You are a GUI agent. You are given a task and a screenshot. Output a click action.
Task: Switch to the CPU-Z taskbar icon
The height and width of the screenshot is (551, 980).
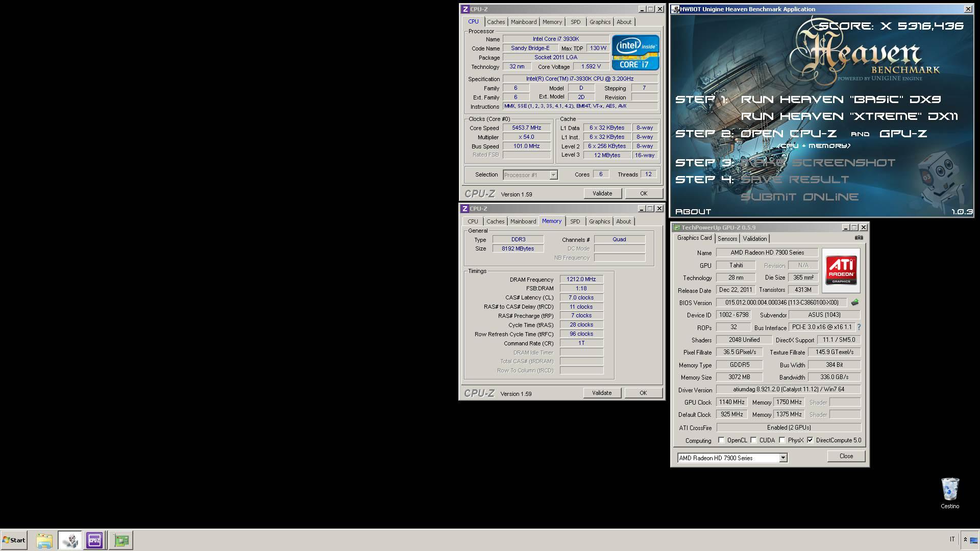(94, 540)
